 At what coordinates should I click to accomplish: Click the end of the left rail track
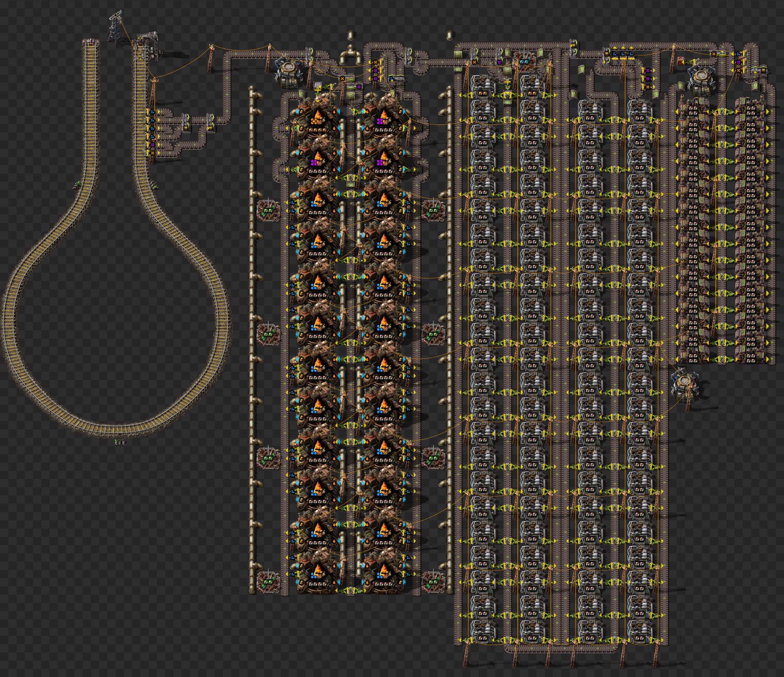tap(91, 43)
